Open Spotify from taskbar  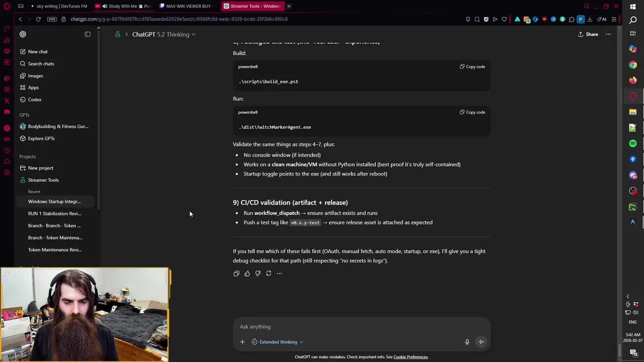click(633, 144)
